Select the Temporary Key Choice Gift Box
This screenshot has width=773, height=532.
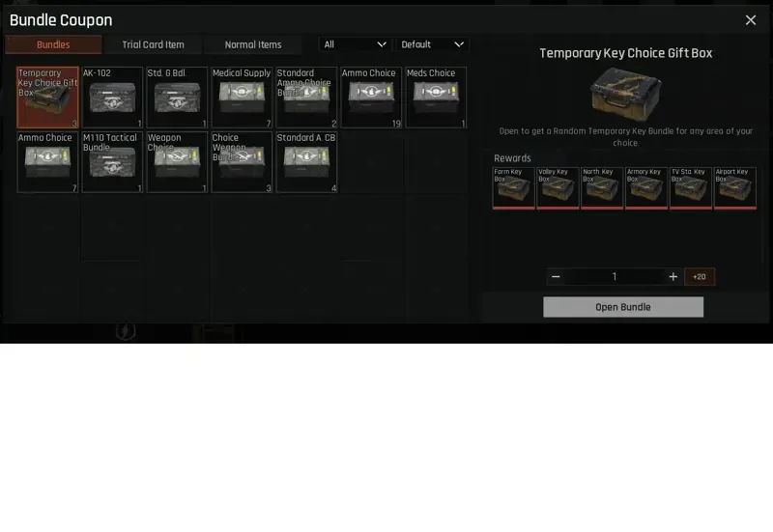[x=47, y=98]
